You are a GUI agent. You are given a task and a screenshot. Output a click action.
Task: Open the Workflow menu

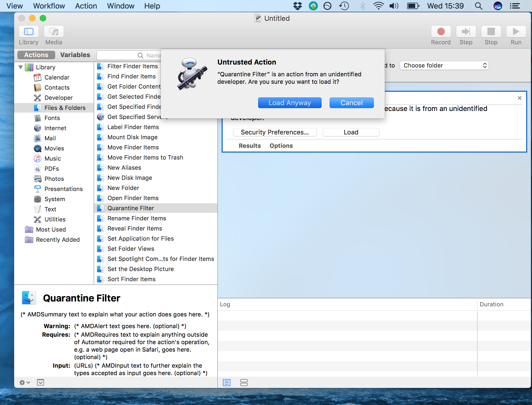tap(49, 6)
